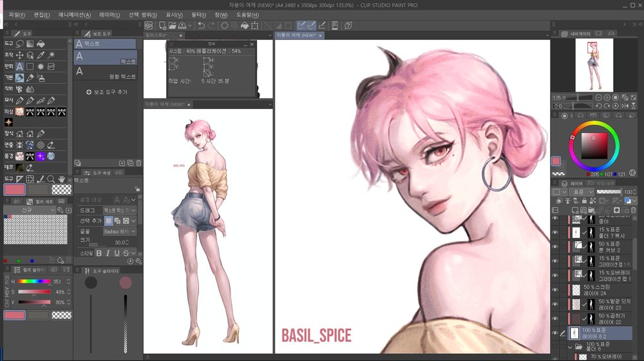Select the '텍스트' sub tool group header
The image size is (644, 361).
click(105, 44)
